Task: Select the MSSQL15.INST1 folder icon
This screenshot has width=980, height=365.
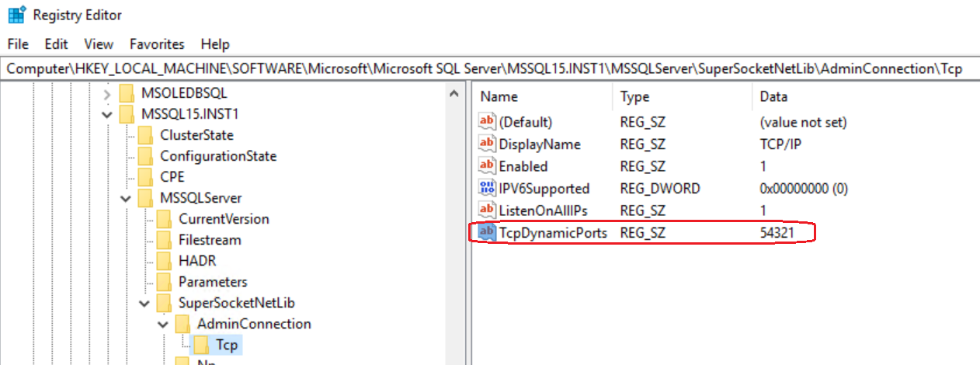Action: coord(127,114)
